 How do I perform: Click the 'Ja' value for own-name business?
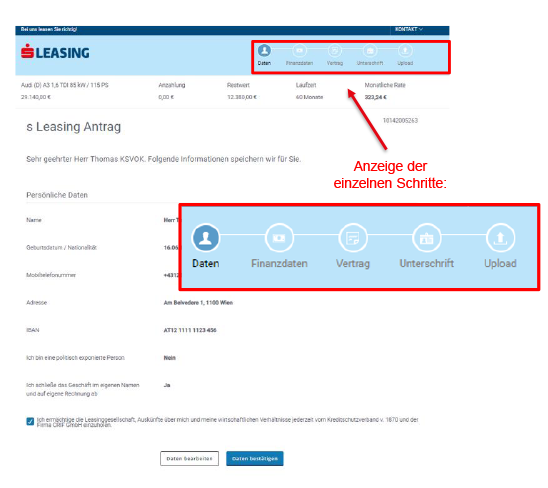click(x=167, y=385)
